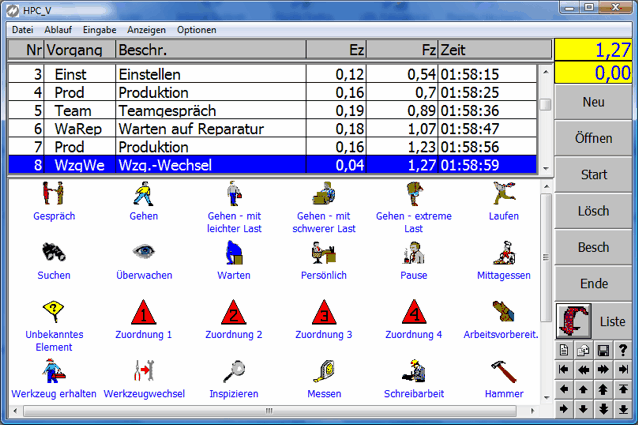The height and width of the screenshot is (425, 638).
Task: Click the Messen tape measure icon
Action: click(x=323, y=371)
